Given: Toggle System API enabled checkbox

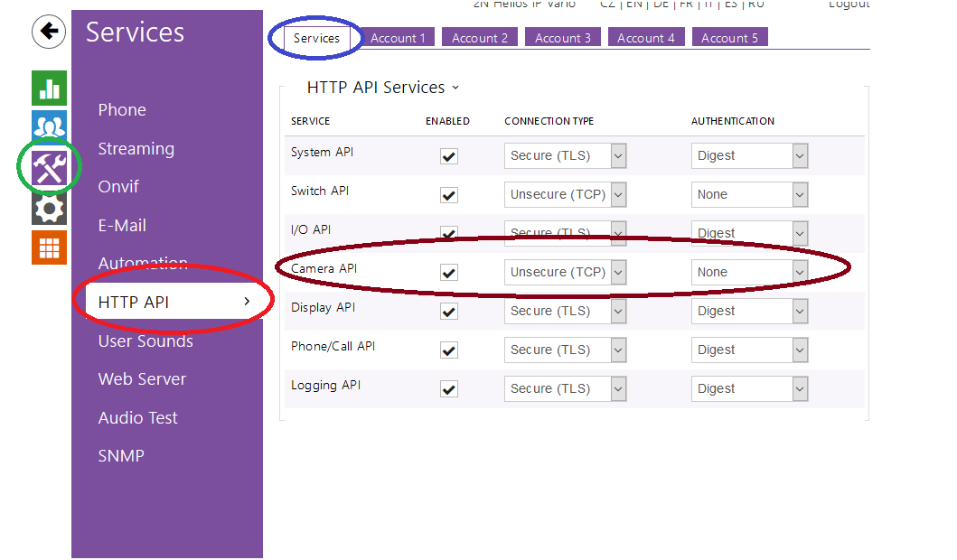Looking at the screenshot, I should (448, 156).
